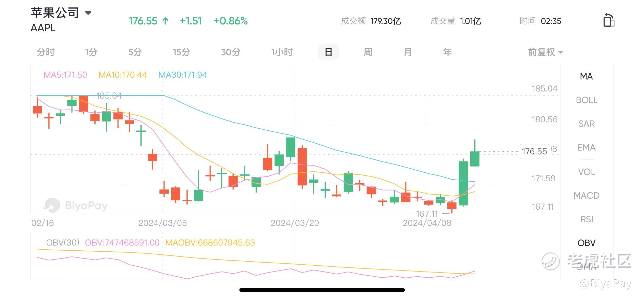Click the OBV(30) parameter label

(63, 243)
